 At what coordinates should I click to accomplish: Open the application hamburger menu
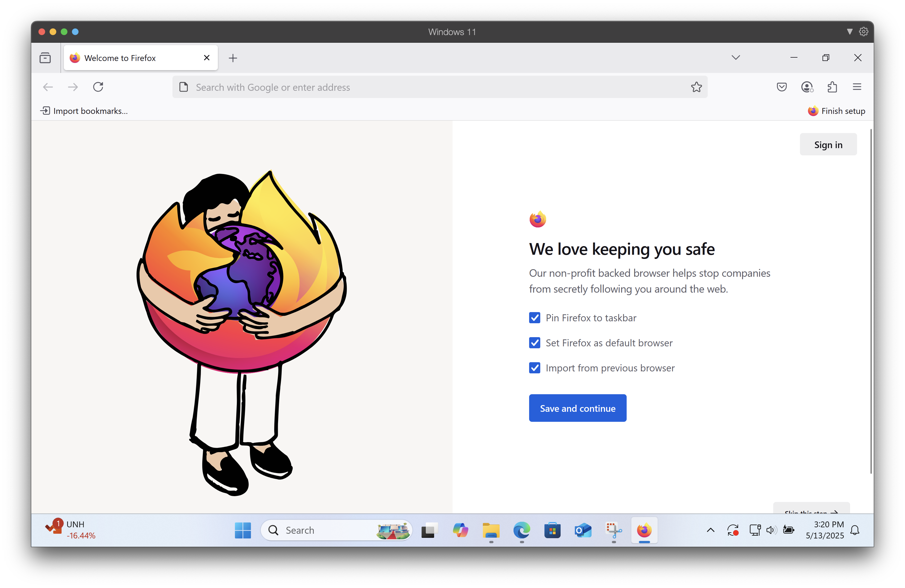tap(857, 87)
